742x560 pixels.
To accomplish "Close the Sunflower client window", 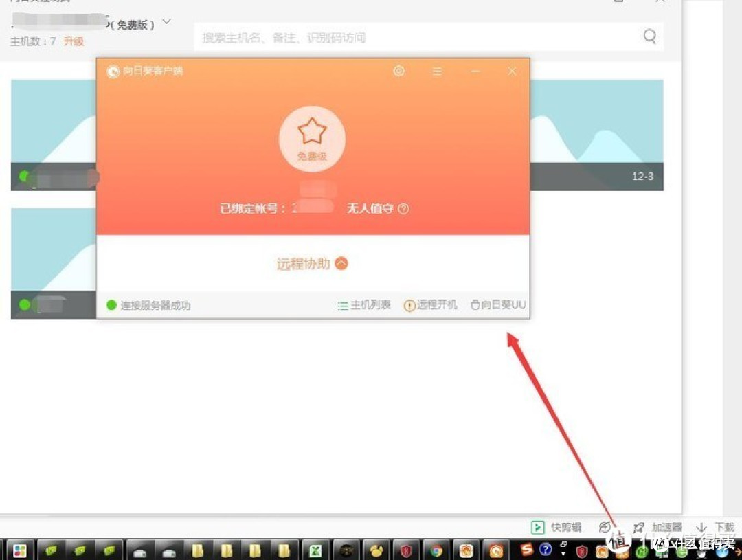I will [x=512, y=71].
